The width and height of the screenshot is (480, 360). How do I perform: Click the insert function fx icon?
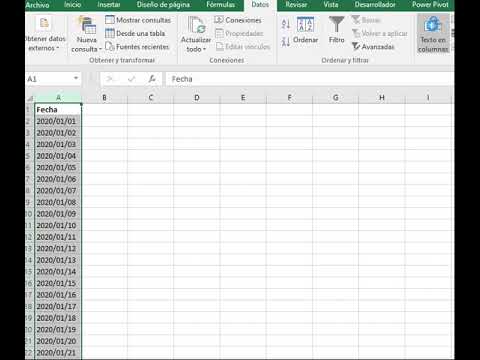pyautogui.click(x=152, y=79)
